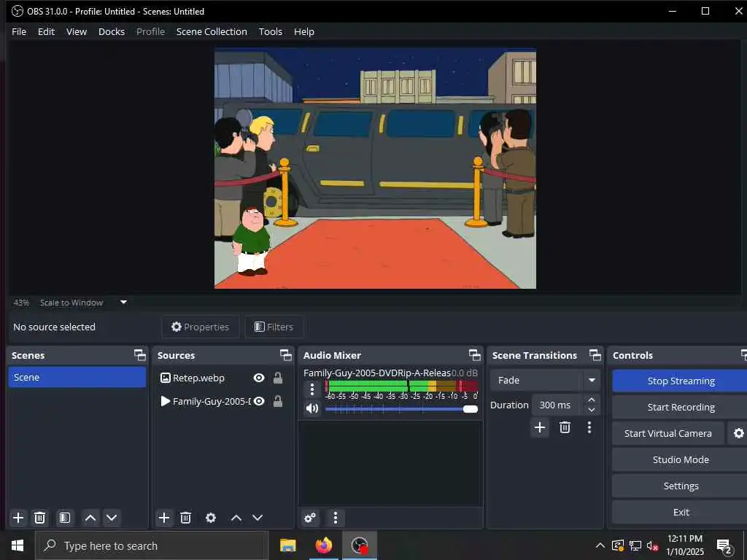
Task: Hide the Retep.webp source with eye icon
Action: (259, 378)
